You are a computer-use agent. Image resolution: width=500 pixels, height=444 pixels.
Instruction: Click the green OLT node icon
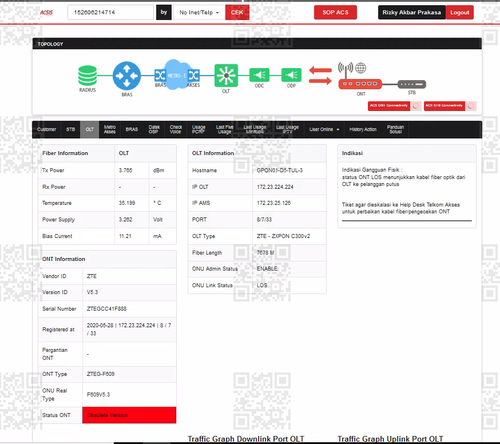(x=226, y=76)
